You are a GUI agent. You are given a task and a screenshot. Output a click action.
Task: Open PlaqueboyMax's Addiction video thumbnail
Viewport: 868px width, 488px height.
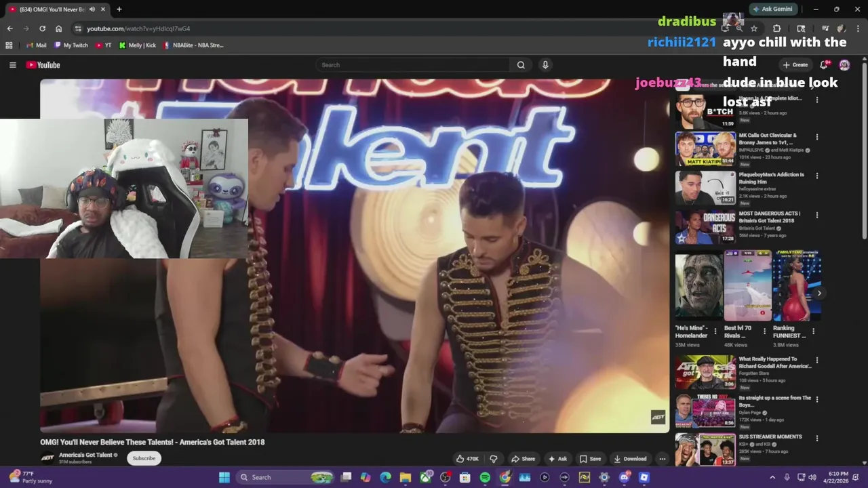click(705, 188)
